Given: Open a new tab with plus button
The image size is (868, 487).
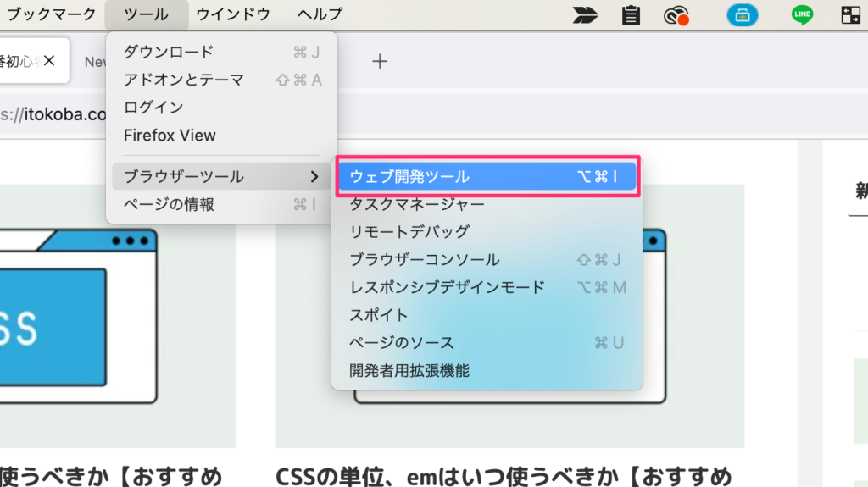Looking at the screenshot, I should 381,61.
